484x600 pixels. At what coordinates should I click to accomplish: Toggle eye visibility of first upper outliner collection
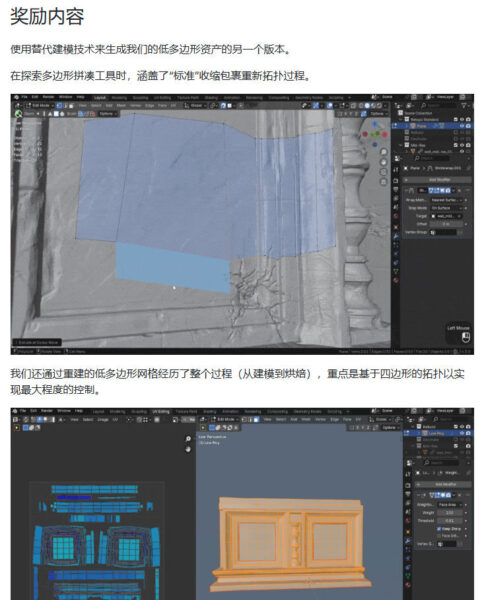462,119
